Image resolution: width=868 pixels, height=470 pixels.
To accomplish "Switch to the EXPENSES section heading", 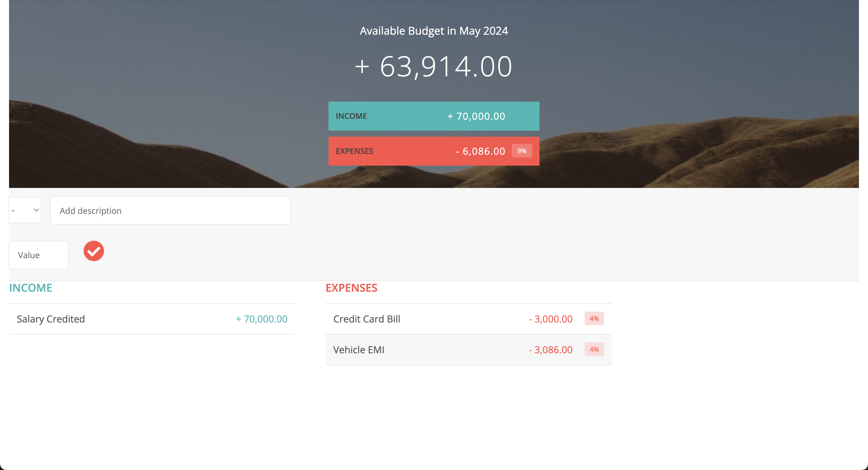I will 351,288.
